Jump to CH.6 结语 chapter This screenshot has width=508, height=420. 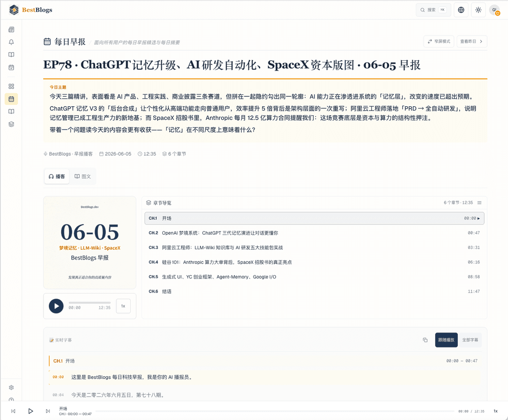[x=314, y=292]
